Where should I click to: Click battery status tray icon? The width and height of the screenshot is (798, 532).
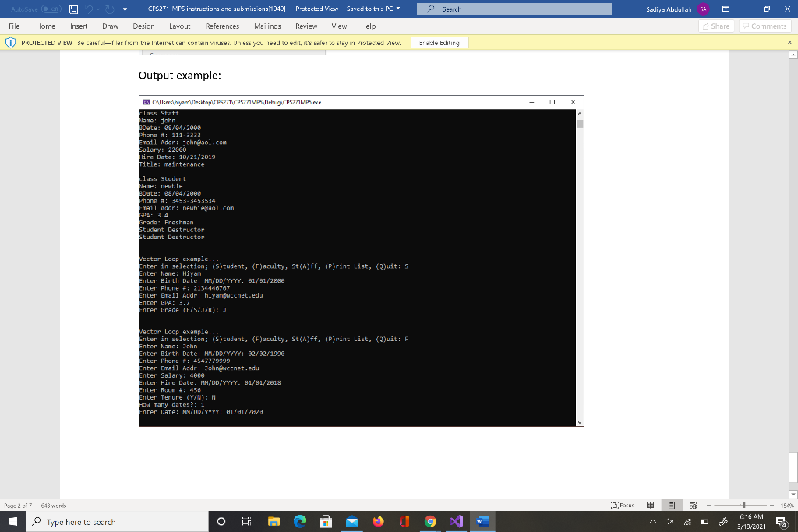coord(704,522)
